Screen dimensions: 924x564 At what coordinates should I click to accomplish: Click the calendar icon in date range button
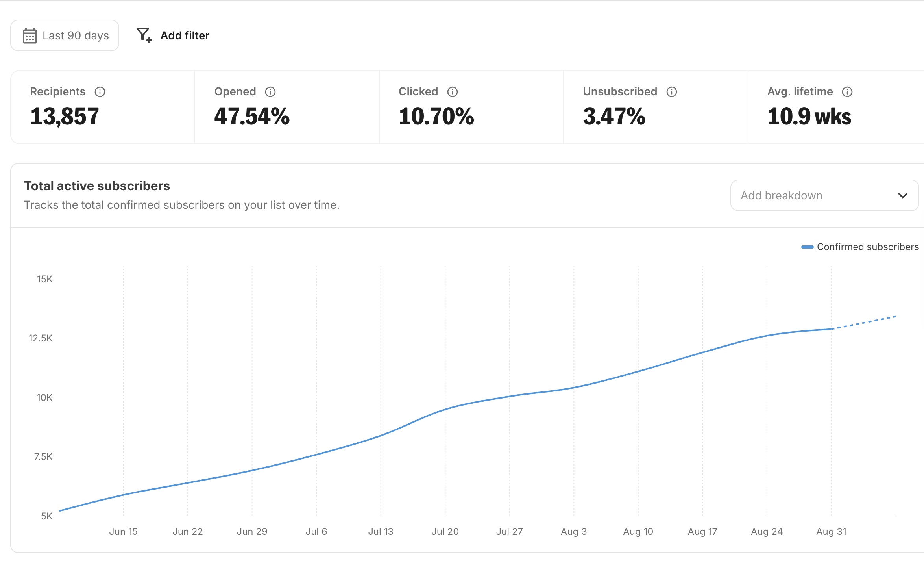(30, 35)
